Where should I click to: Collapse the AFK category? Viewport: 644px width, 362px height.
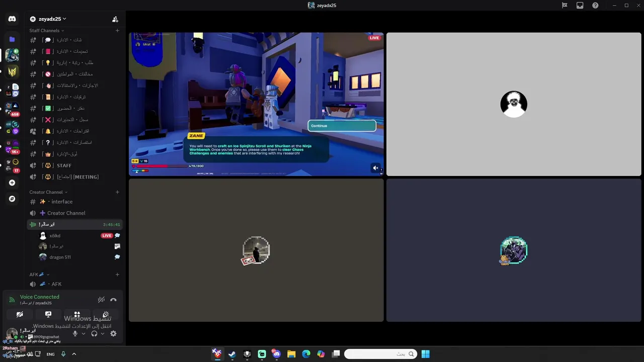tap(39, 275)
